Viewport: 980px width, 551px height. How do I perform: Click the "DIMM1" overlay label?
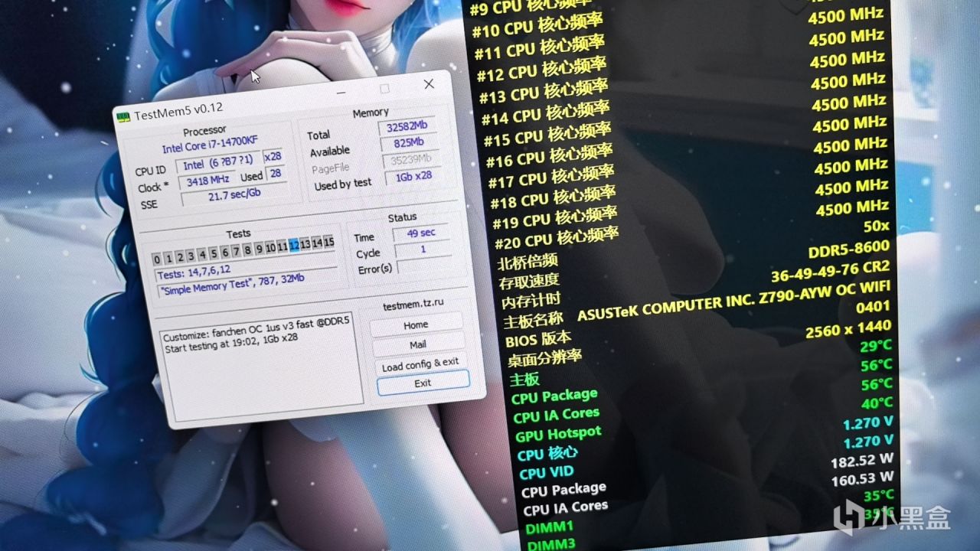[549, 527]
